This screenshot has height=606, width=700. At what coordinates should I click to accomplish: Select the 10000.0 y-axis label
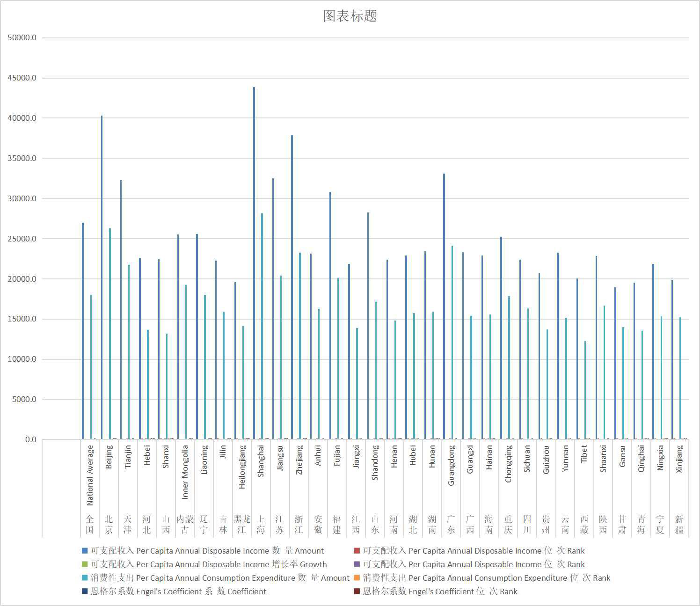[22, 359]
